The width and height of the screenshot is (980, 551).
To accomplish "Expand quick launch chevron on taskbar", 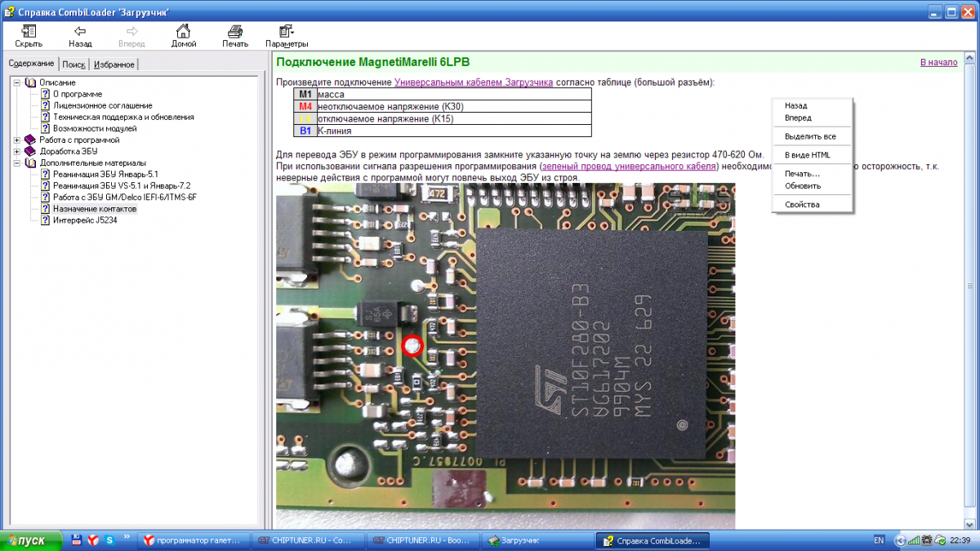I will click(127, 537).
